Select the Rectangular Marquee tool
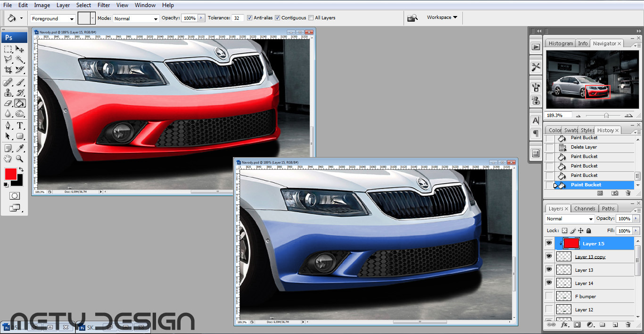 pyautogui.click(x=8, y=49)
